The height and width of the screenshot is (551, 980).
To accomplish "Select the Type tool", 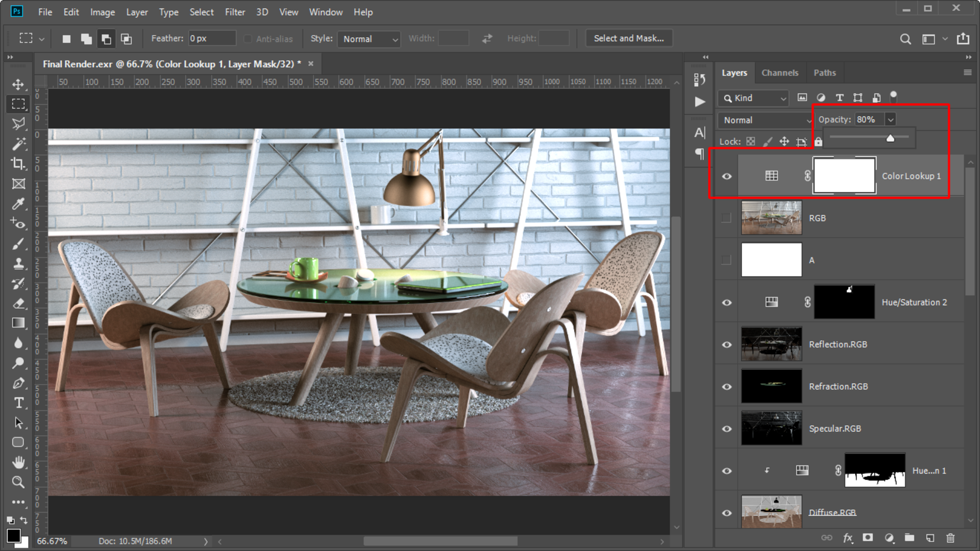I will [x=18, y=403].
